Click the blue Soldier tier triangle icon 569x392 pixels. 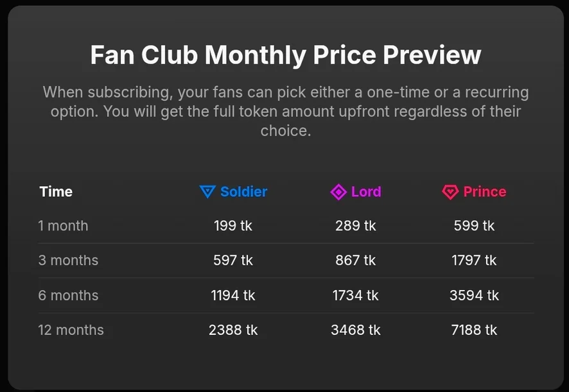pyautogui.click(x=207, y=192)
